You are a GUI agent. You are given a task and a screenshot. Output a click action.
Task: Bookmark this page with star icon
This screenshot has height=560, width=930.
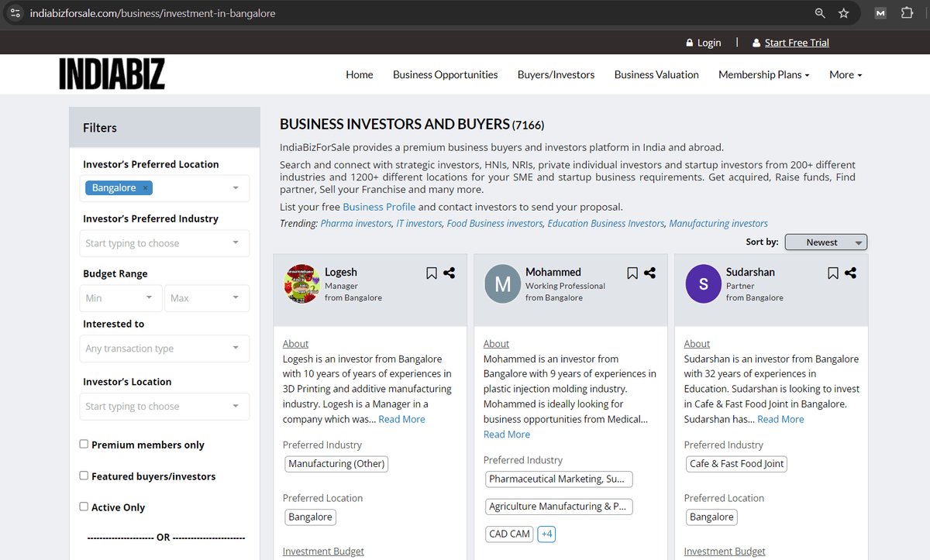[844, 13]
